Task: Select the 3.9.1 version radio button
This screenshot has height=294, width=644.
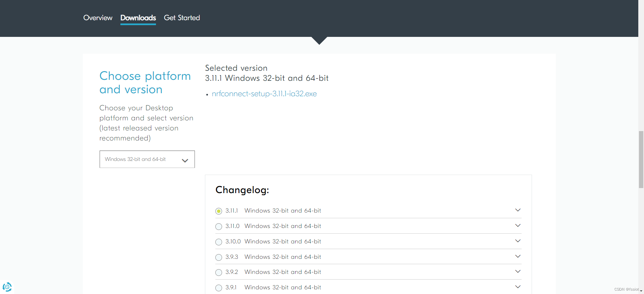Action: coord(219,288)
